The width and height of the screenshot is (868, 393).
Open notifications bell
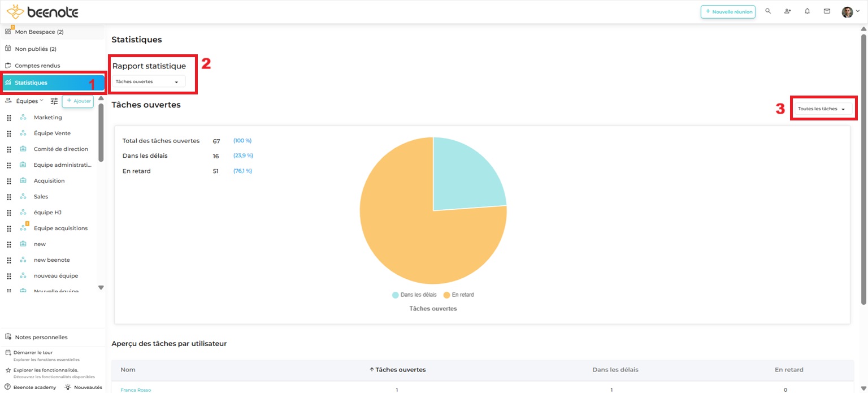(x=807, y=11)
